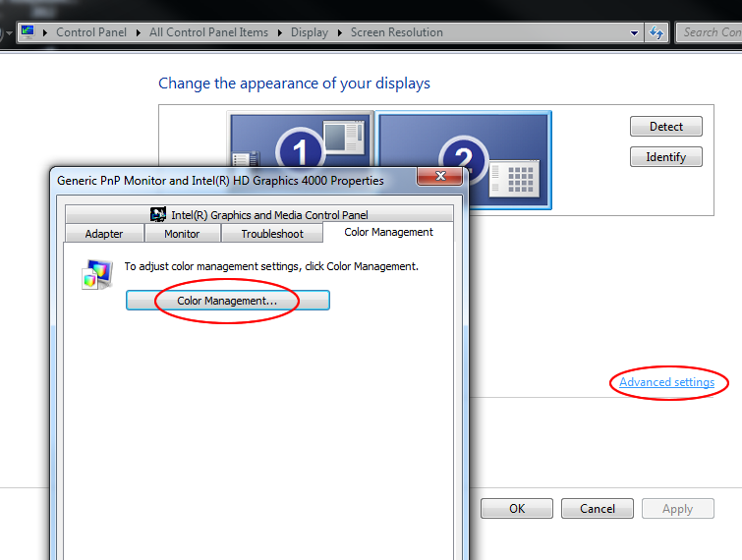Image resolution: width=742 pixels, height=560 pixels.
Task: Click the Intel graphics icon on tab
Action: 158,214
